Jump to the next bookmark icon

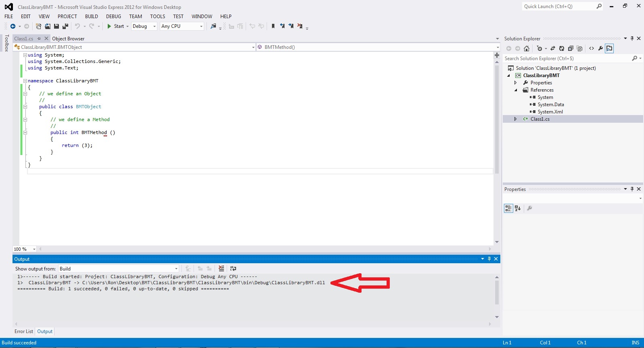[x=291, y=26]
